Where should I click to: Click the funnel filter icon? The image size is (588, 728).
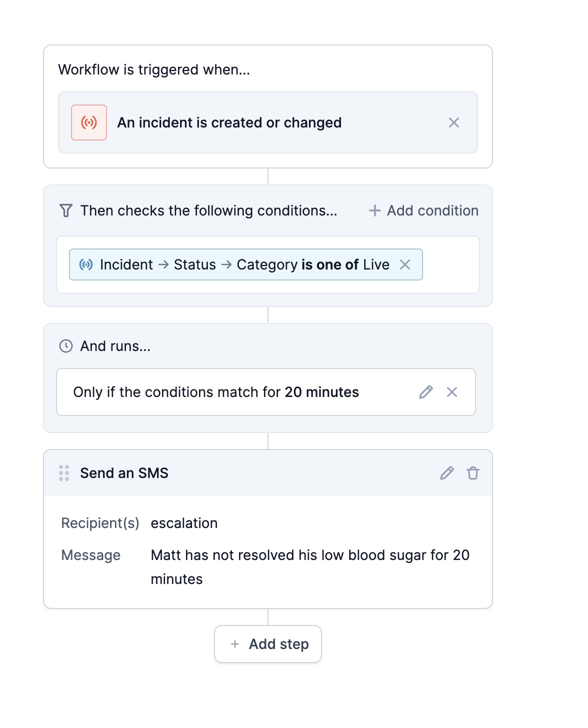pos(66,210)
